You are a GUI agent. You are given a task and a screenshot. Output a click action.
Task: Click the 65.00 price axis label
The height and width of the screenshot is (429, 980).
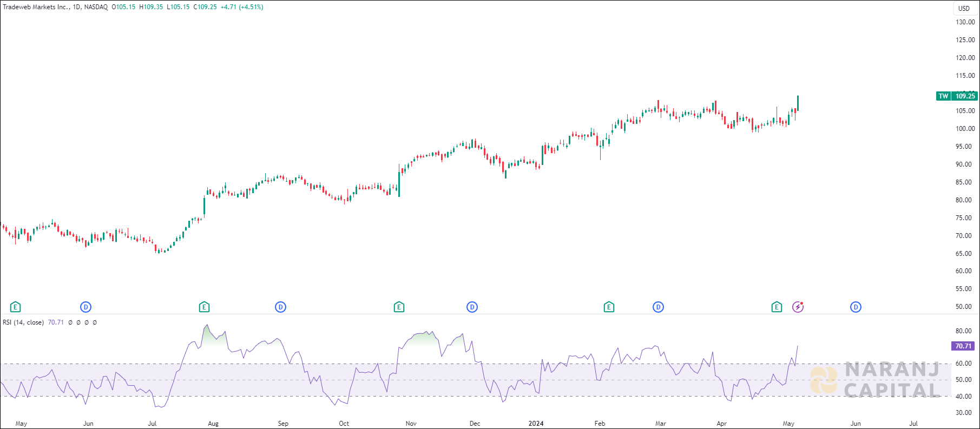coord(963,254)
